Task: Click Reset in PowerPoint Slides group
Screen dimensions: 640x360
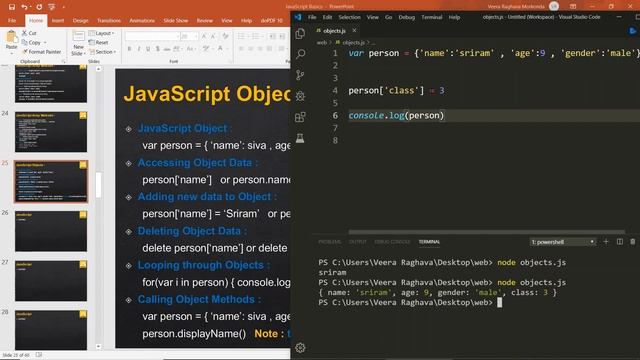Action: pos(99,42)
